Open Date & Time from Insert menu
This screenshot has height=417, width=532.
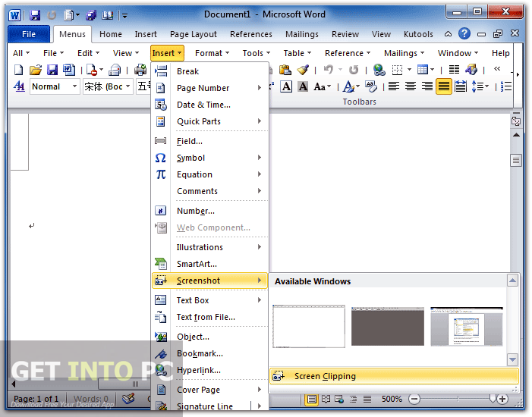click(x=210, y=105)
